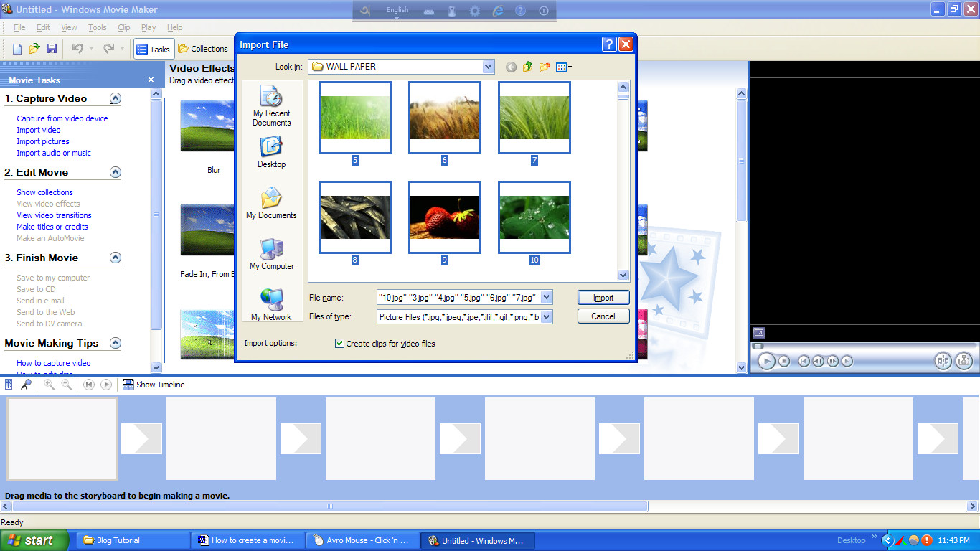
Task: Open the View menu
Action: [69, 28]
